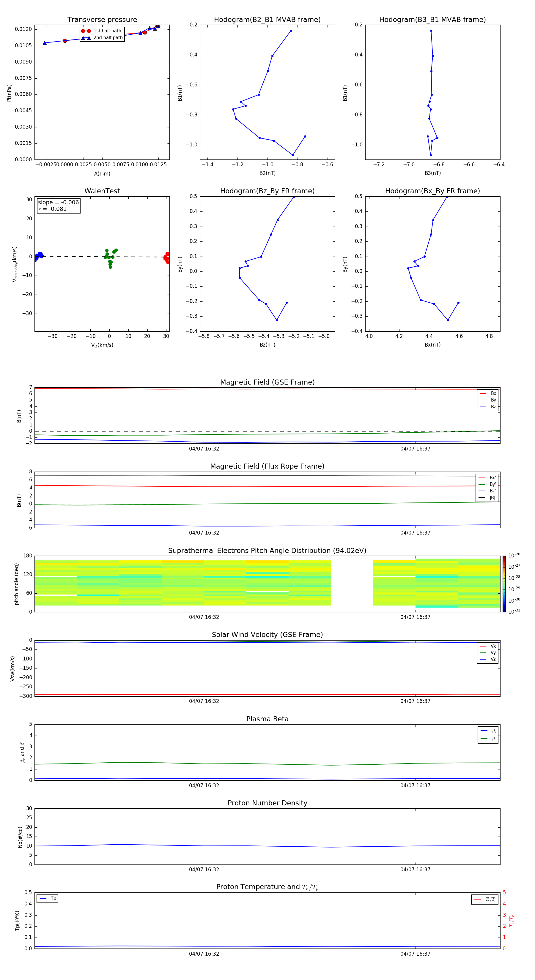Click the 'B3(nT)' x-axis label
The height and width of the screenshot is (980, 535).
(x=432, y=173)
